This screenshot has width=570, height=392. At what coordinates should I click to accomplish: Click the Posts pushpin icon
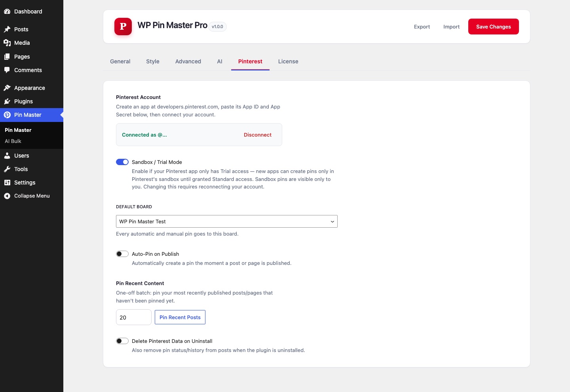(7, 29)
